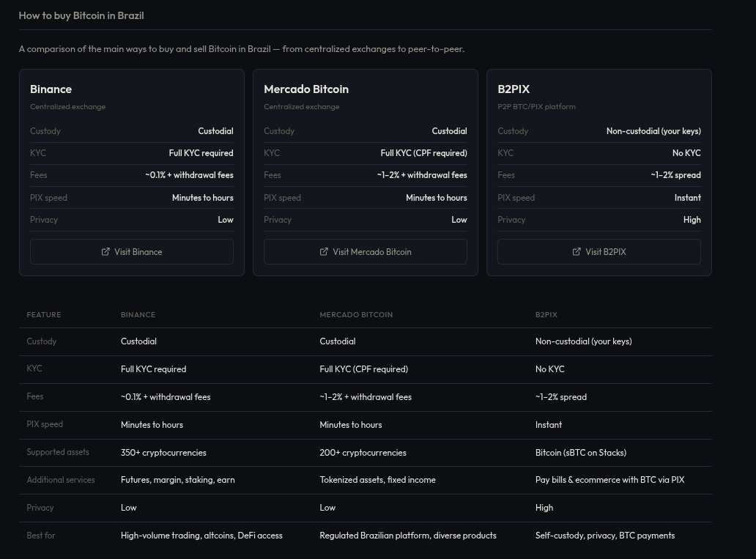This screenshot has width=756, height=559.
Task: Click the 'P2P BTC/PIX platform' subtitle
Action: click(x=537, y=106)
